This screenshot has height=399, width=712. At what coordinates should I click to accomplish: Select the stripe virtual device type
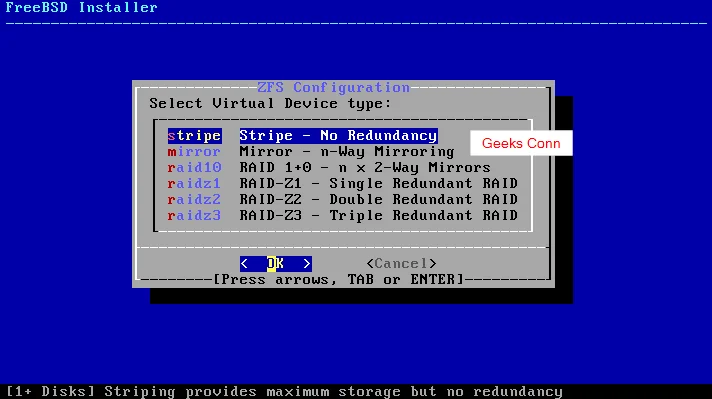[x=194, y=136]
